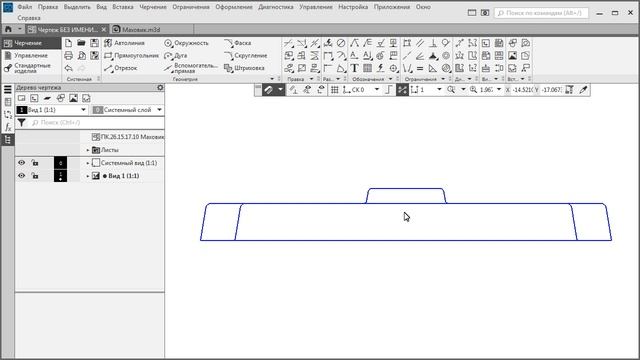The image size is (640, 360).
Task: Select the Стандартные изделия toolset button
Action: (32, 68)
